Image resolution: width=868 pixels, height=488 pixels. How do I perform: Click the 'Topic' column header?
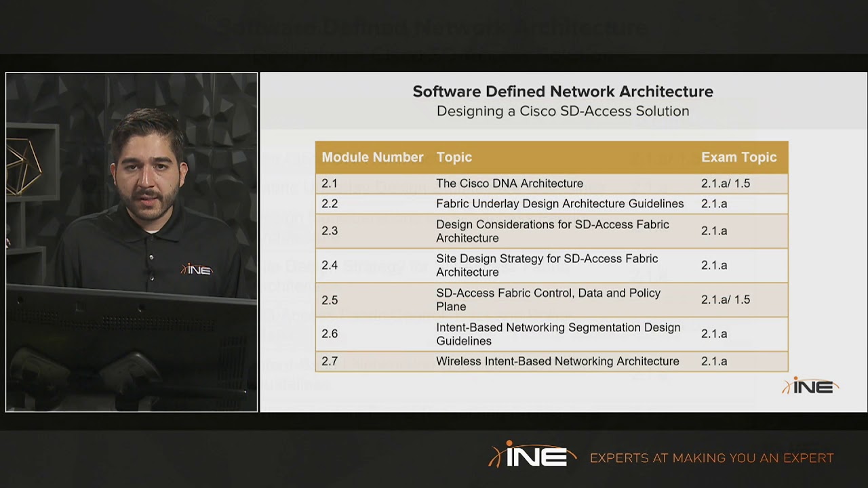(454, 157)
